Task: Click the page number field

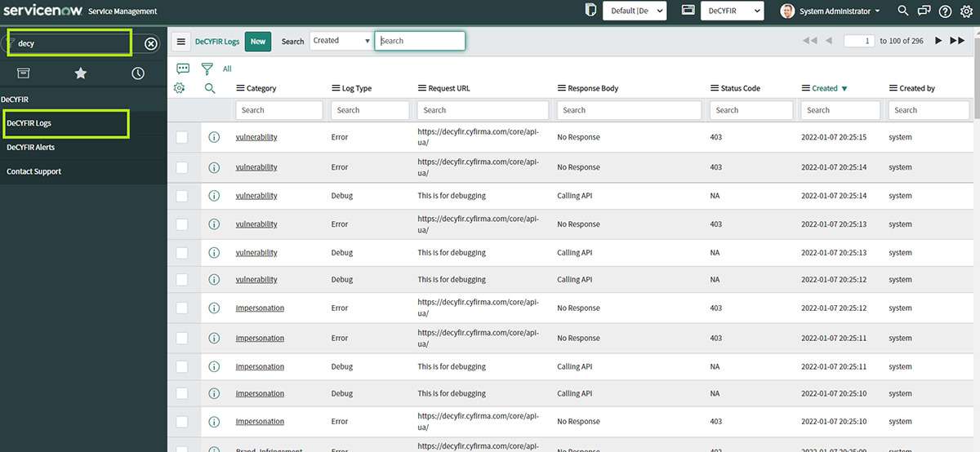Action: (859, 41)
